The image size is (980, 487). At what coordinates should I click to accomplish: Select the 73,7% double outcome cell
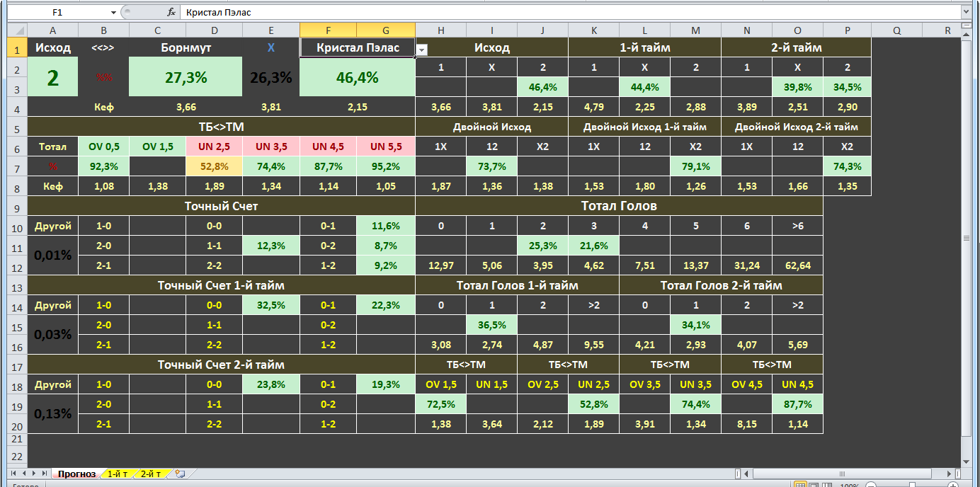pyautogui.click(x=492, y=167)
